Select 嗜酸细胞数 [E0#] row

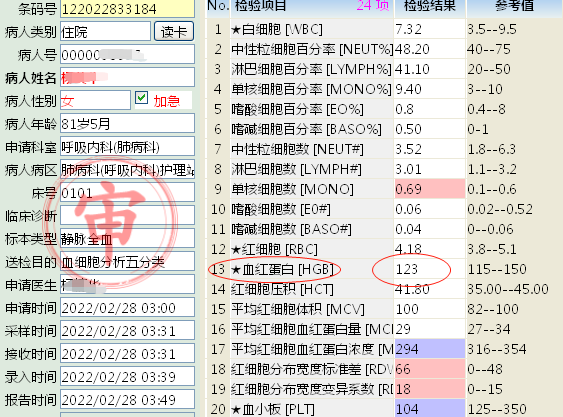[x=384, y=209]
